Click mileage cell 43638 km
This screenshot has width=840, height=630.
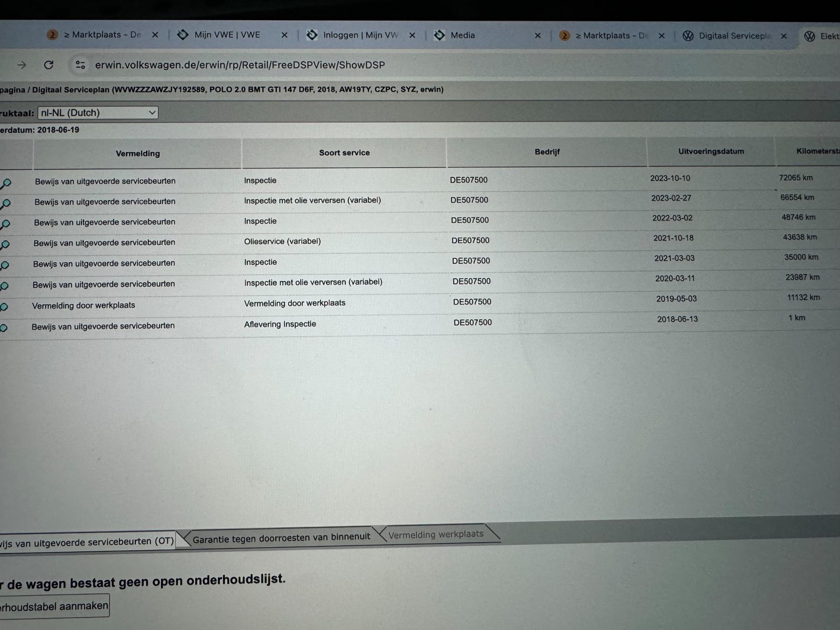[800, 237]
